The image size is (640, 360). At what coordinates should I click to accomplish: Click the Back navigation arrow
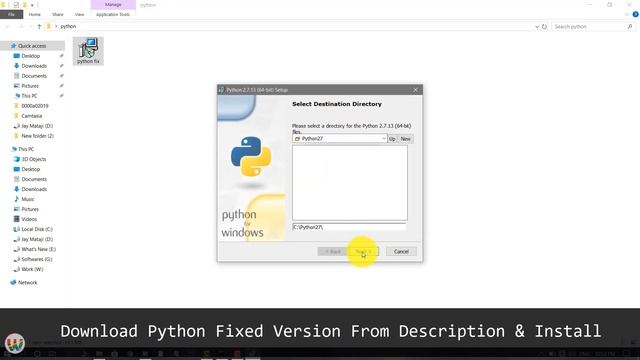pos(8,27)
